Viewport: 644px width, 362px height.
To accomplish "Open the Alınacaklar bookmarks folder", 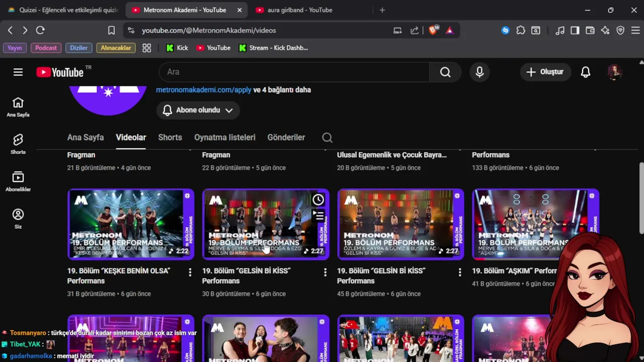I will pos(116,48).
